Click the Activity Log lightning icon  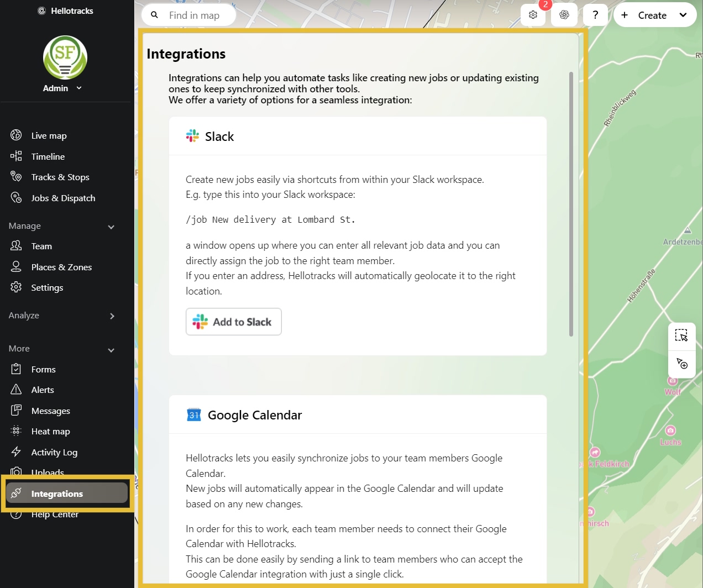[x=16, y=452]
